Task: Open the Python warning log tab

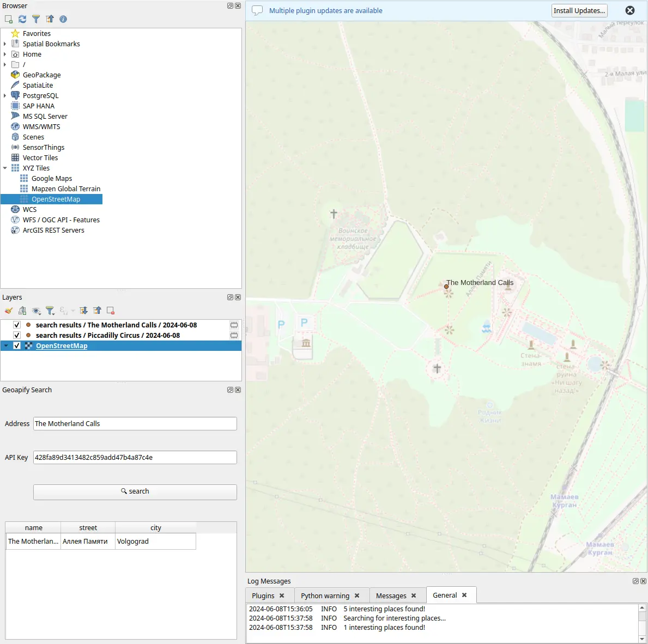Action: [x=325, y=596]
